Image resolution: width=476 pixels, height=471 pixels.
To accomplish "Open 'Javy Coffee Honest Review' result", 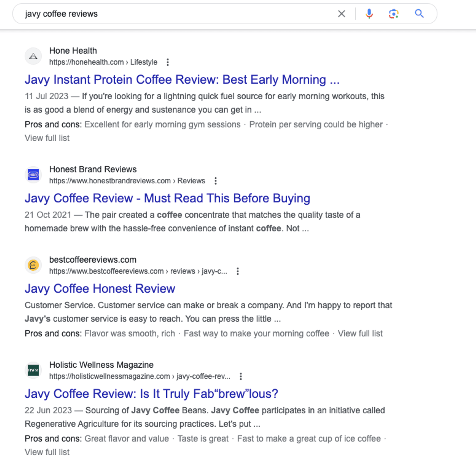I will coord(100,289).
